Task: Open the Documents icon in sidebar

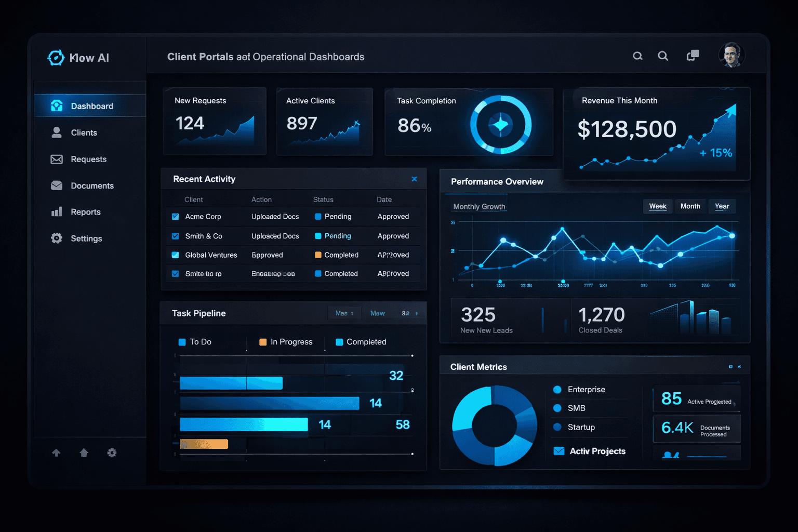Action: point(57,185)
